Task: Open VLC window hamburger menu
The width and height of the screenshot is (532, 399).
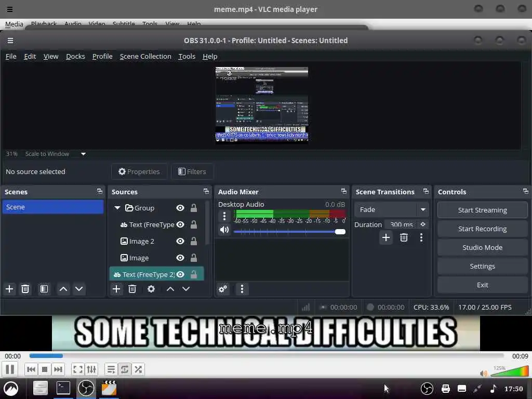Action: [10, 9]
